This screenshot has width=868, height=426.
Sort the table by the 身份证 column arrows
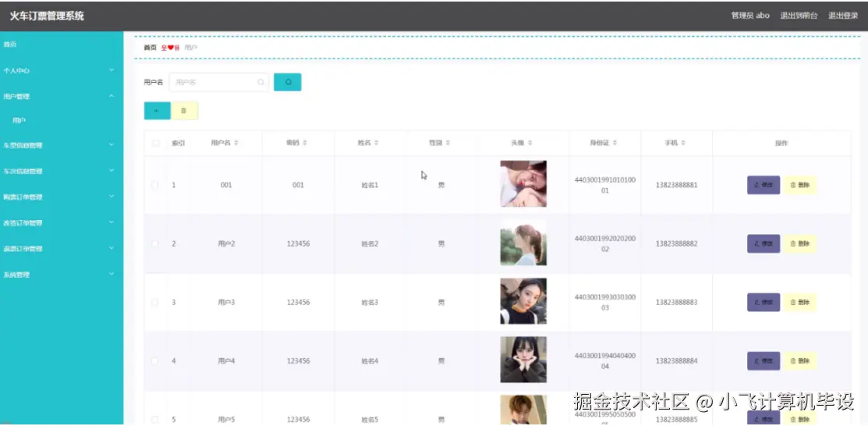click(x=615, y=143)
